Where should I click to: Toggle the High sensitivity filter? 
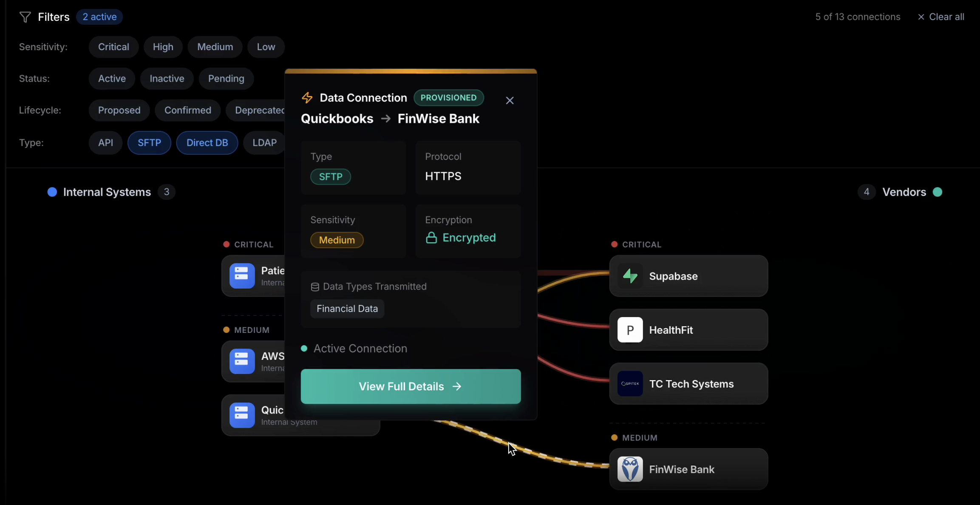[163, 47]
